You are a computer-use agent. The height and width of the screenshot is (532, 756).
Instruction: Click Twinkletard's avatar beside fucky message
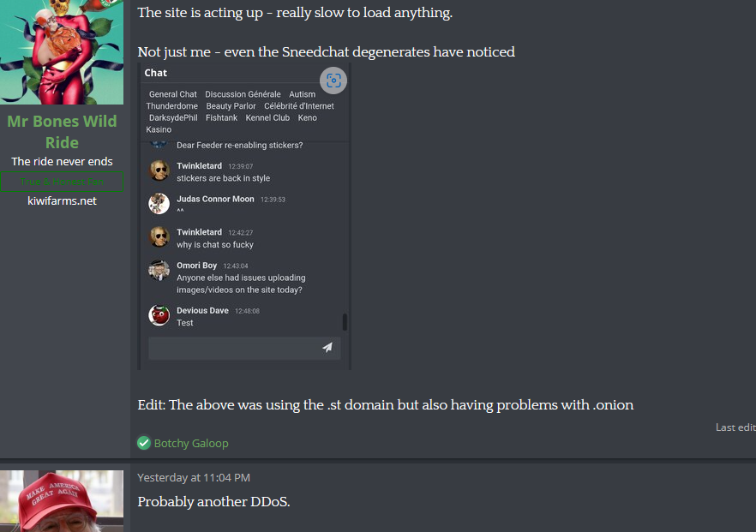tap(159, 237)
